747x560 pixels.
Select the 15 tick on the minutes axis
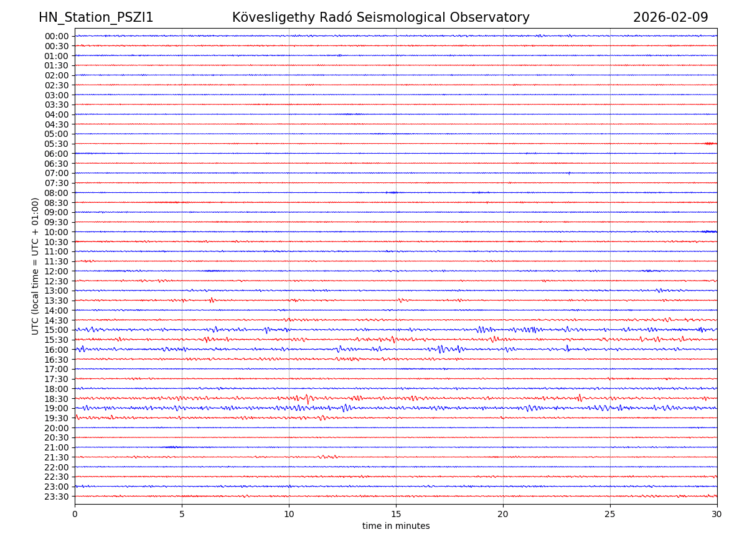tap(396, 514)
